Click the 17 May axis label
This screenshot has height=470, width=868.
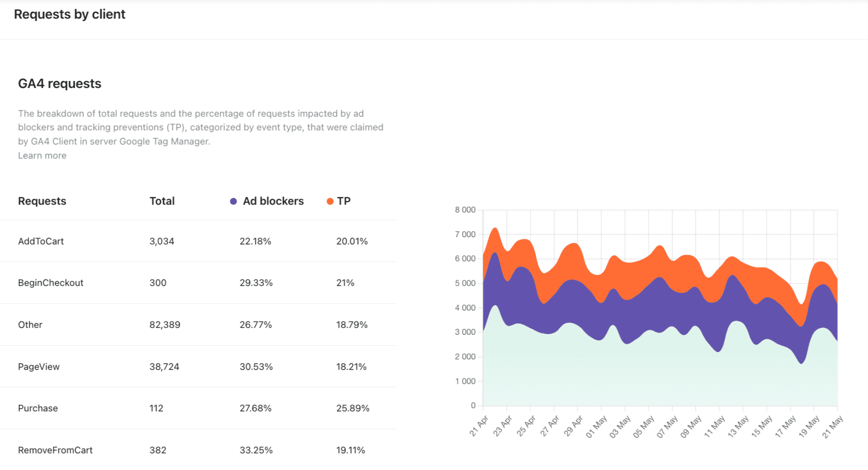786,426
